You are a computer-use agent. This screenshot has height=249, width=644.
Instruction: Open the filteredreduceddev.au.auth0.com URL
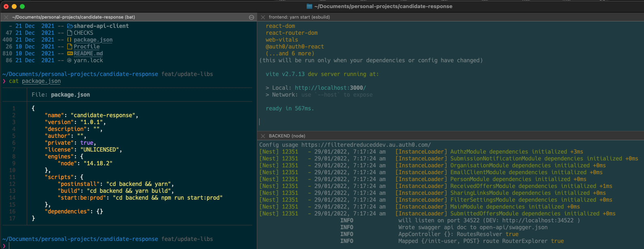point(366,145)
